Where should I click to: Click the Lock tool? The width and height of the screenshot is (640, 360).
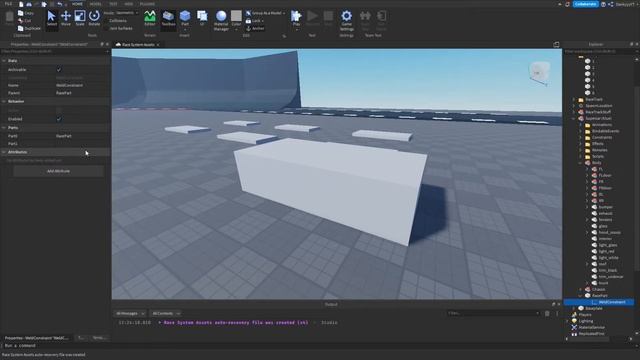pos(254,20)
